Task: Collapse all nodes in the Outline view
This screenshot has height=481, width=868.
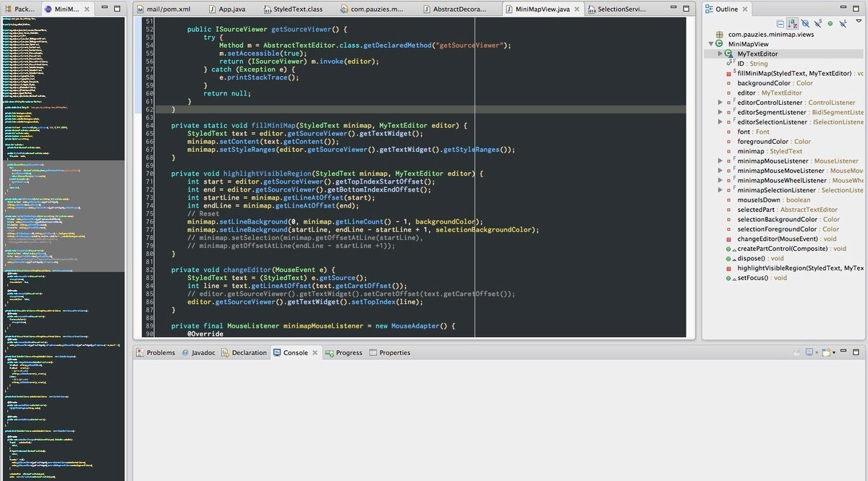Action: [780, 24]
